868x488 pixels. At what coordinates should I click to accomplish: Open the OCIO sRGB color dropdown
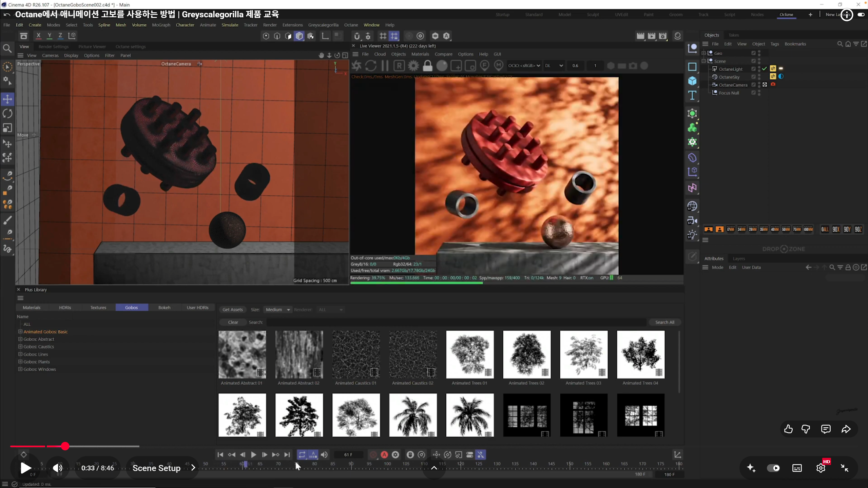(524, 66)
